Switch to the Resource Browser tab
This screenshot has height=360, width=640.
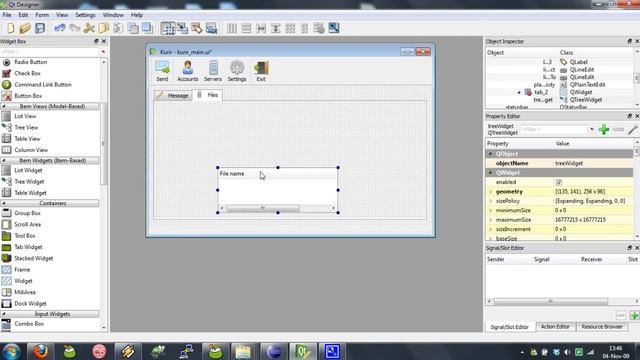tap(602, 327)
